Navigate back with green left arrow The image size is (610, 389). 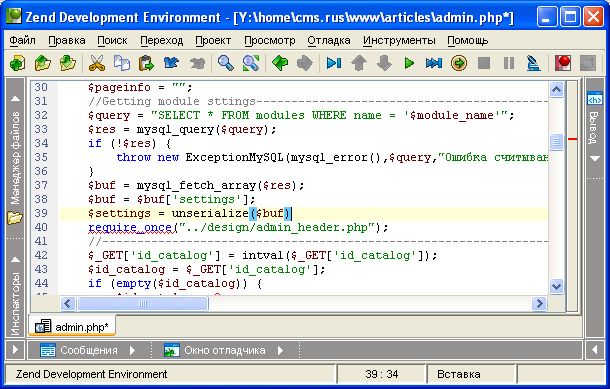(x=280, y=63)
